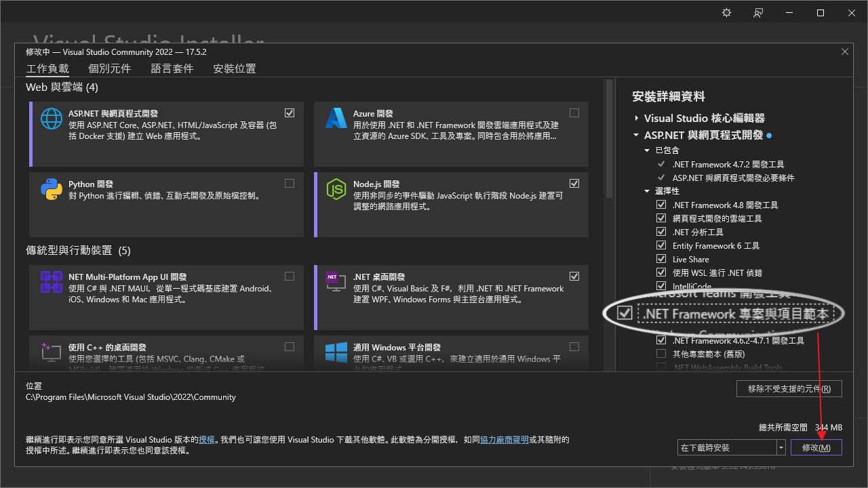Click the Python development workload icon
This screenshot has width=868, height=488.
pos(52,189)
